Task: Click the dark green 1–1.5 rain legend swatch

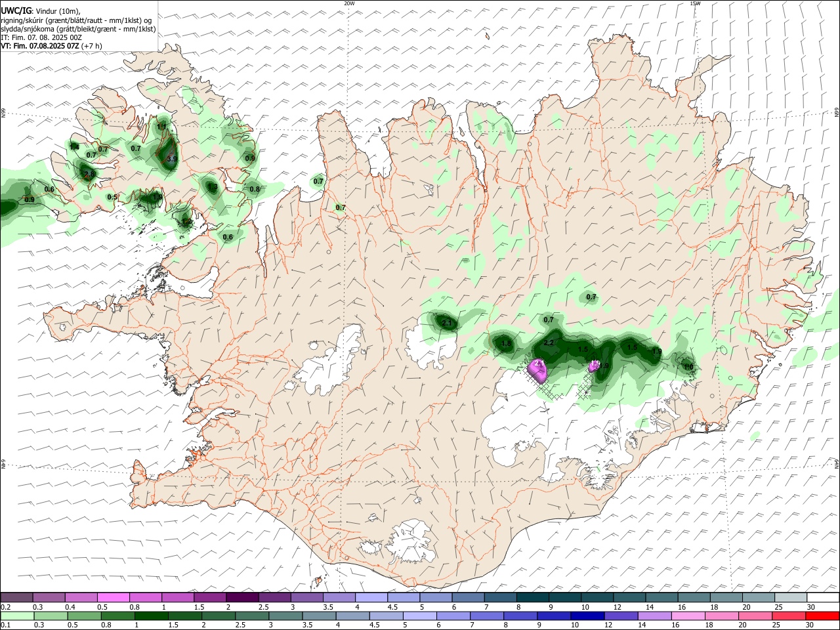Action: click(x=152, y=616)
